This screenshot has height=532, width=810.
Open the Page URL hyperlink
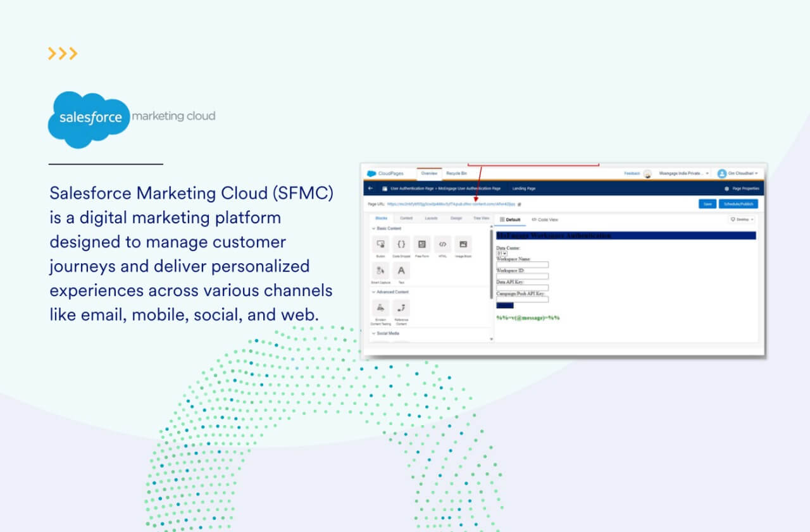click(451, 204)
